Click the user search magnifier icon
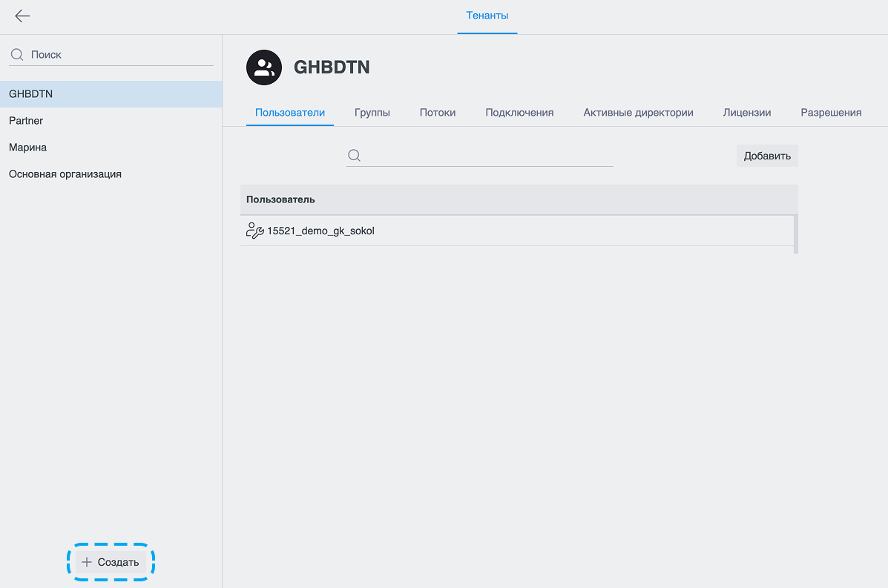The image size is (888, 588). (354, 155)
